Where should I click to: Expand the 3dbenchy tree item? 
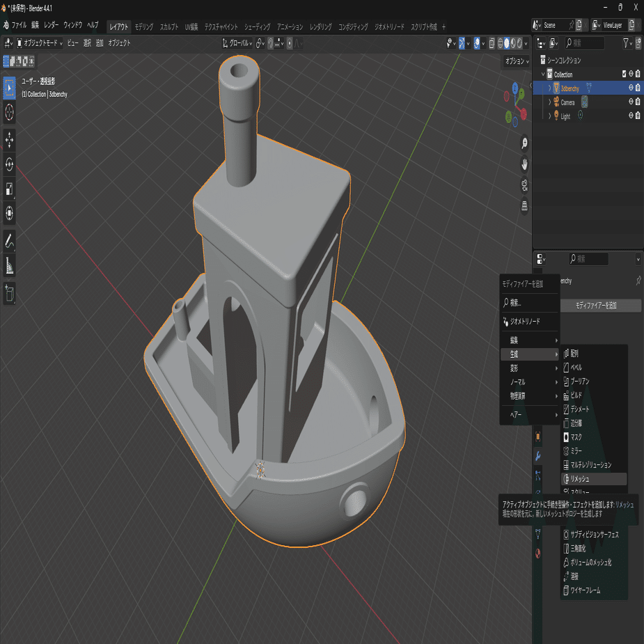[549, 88]
